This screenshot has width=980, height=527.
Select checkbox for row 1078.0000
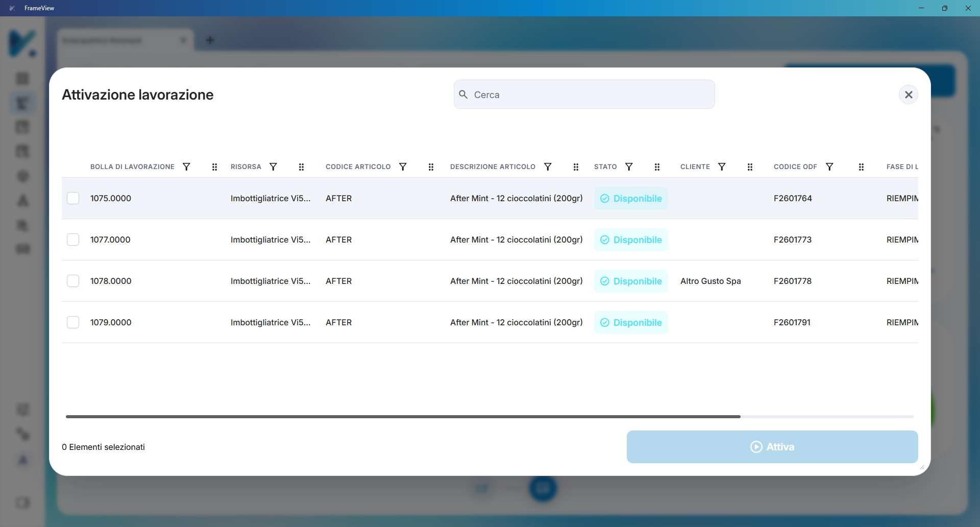pyautogui.click(x=73, y=281)
